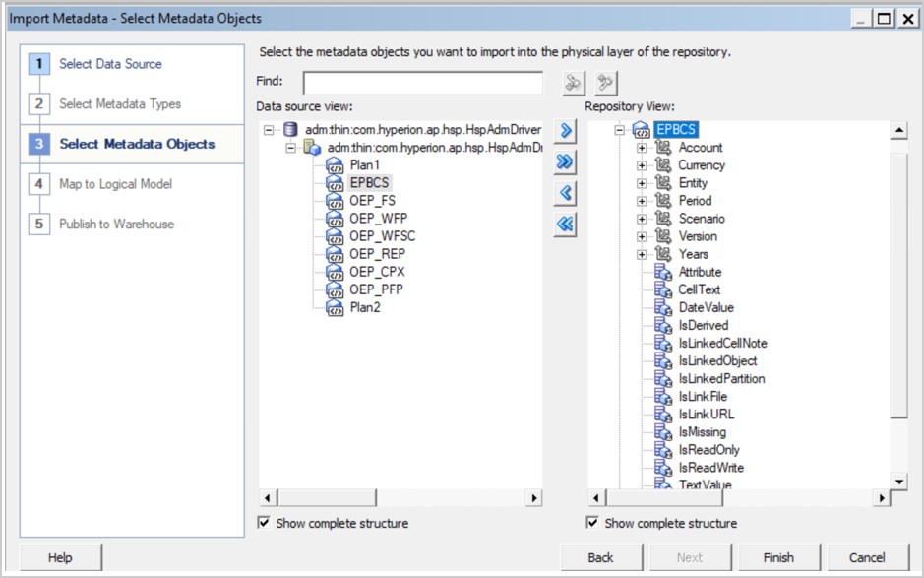Expand the Account dimension node

(x=642, y=148)
